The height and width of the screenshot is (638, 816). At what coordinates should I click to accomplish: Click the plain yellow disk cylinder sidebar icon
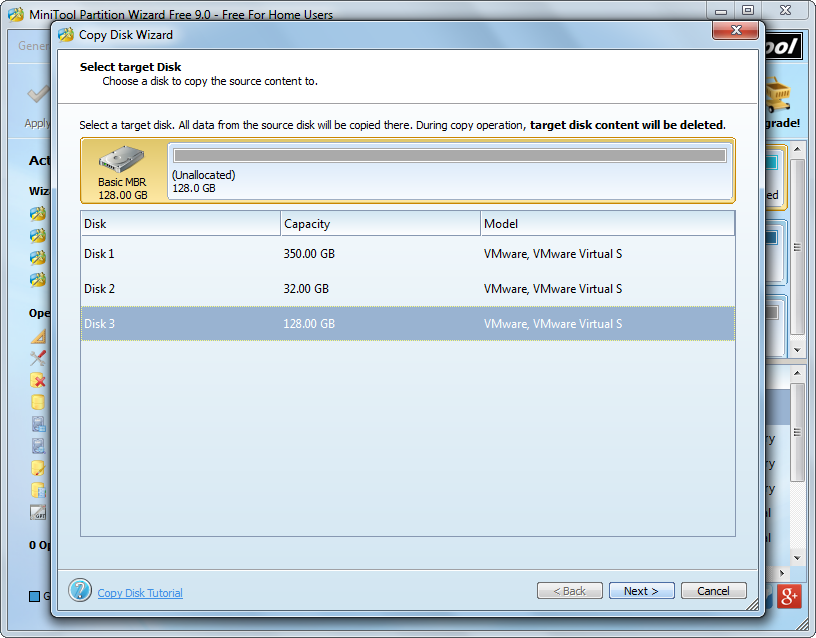[37, 402]
